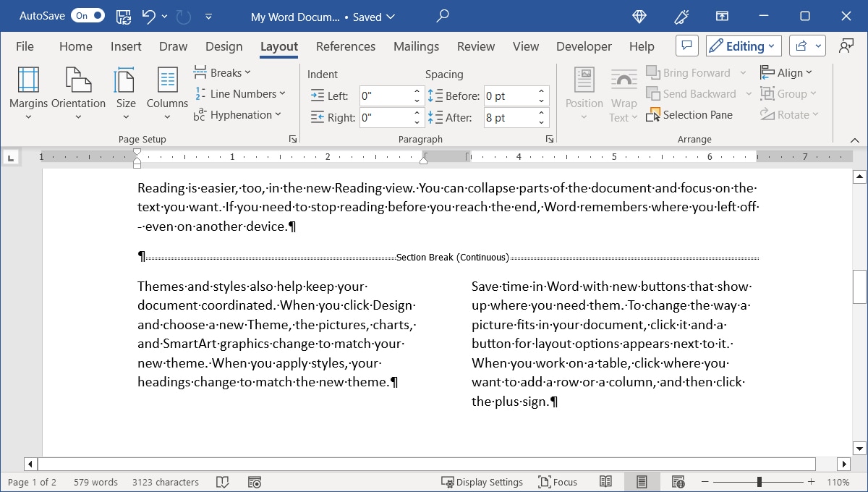868x492 pixels.
Task: Insert line numbers using Line Numbers
Action: click(241, 93)
